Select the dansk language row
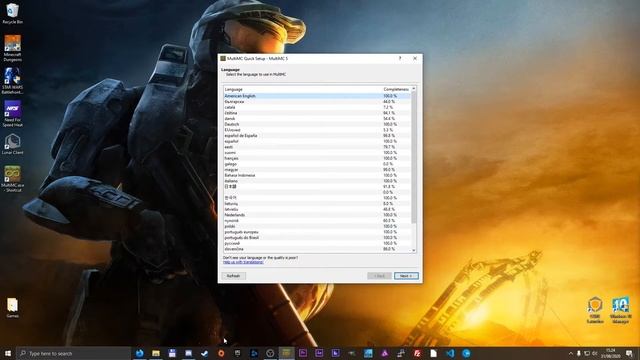The height and width of the screenshot is (360, 640). (317, 118)
